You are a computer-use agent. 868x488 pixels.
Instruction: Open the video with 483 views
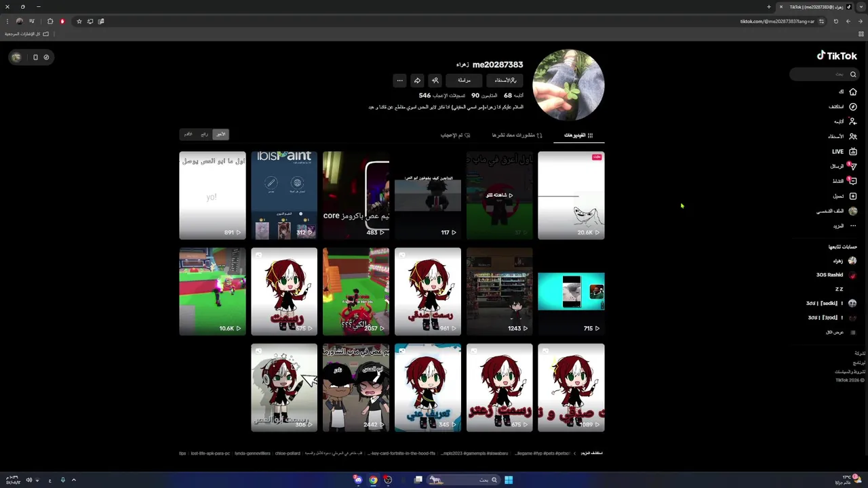(356, 195)
